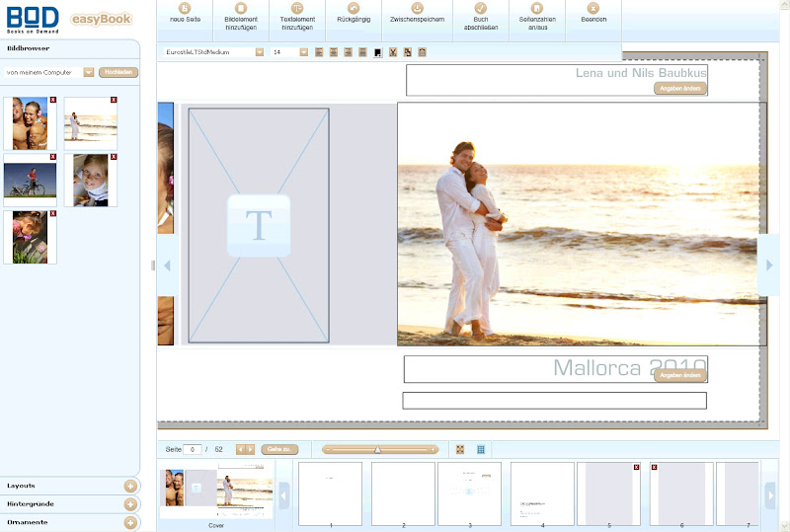Screen dimensions: 790x532
Task: Go to the next spread with right arrow
Action: point(769,266)
